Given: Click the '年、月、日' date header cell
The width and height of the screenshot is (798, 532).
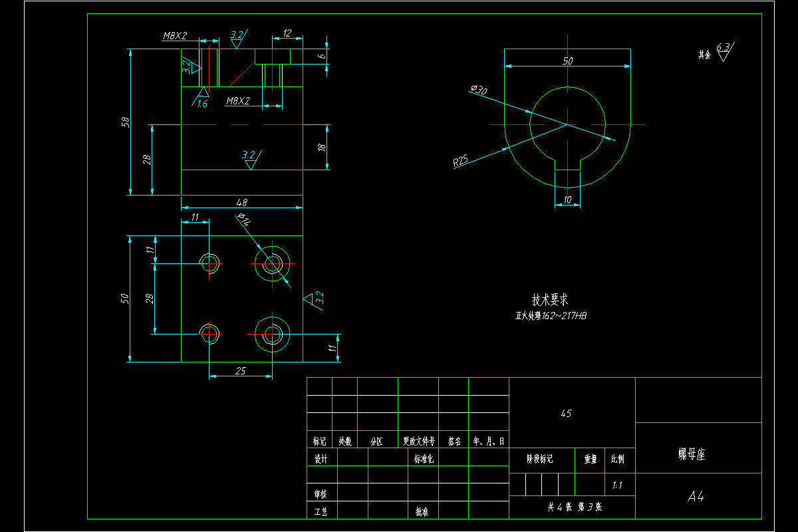Looking at the screenshot, I should (489, 440).
